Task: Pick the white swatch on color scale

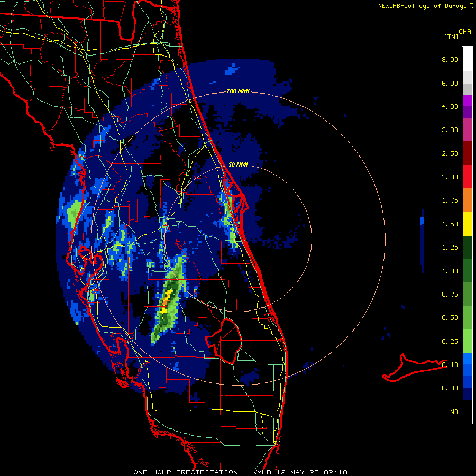Action: pos(467,59)
